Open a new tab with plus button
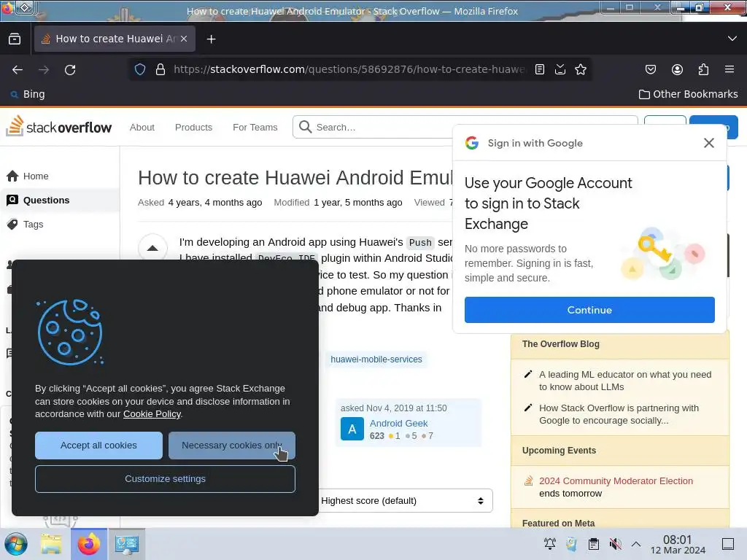This screenshot has height=560, width=747. click(211, 39)
